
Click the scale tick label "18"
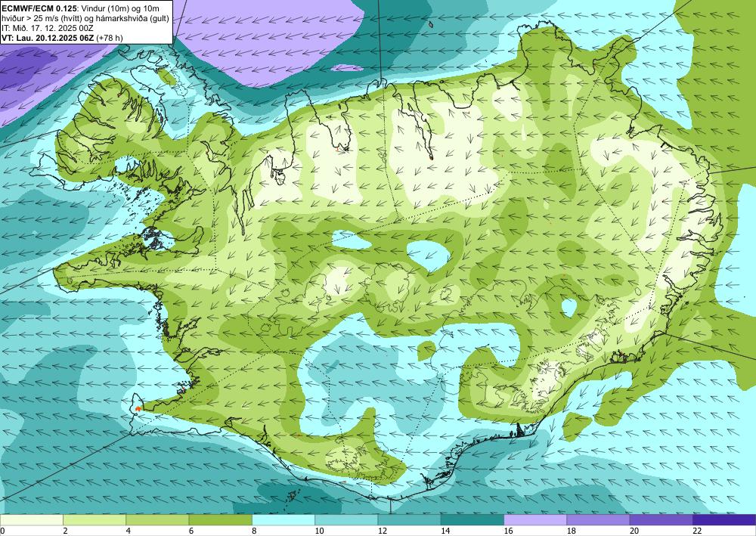click(572, 531)
